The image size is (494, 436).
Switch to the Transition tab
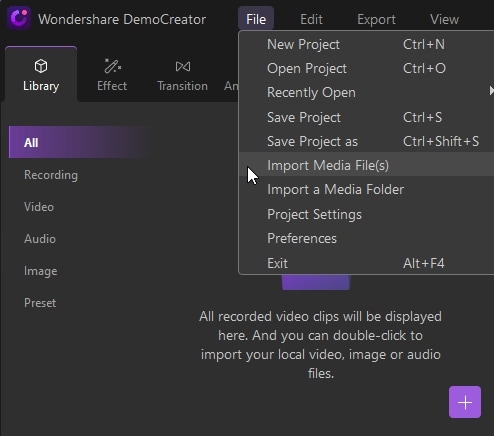click(182, 75)
